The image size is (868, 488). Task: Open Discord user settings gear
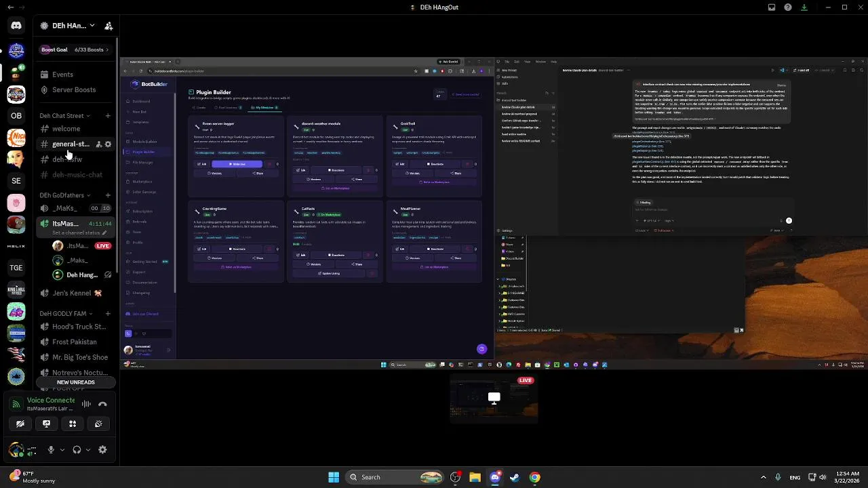point(102,449)
